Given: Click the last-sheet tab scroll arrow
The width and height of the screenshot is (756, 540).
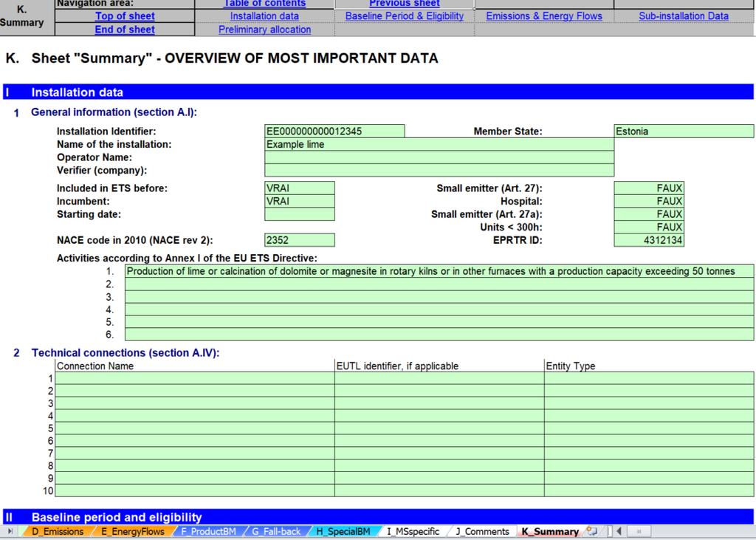Looking at the screenshot, I should point(10,531).
